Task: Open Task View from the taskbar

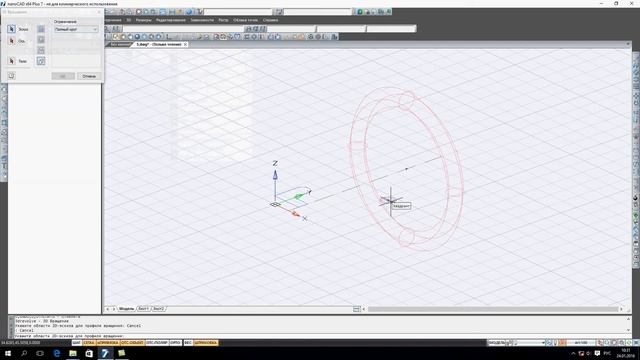Action: click(x=40, y=353)
